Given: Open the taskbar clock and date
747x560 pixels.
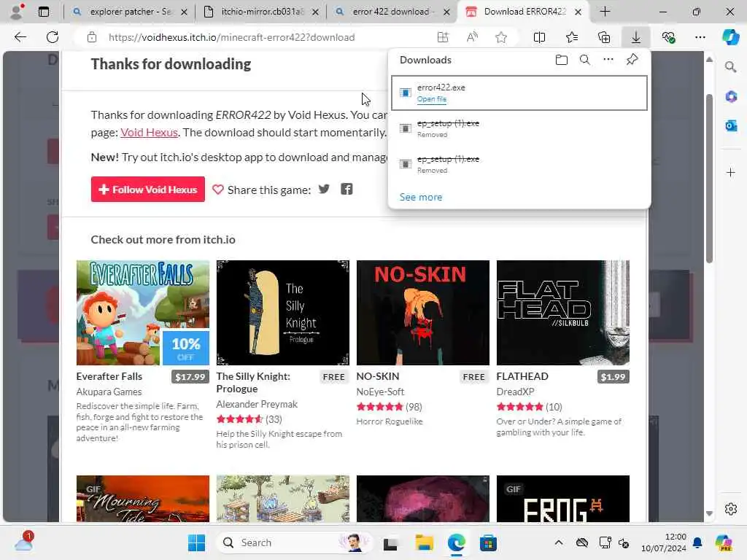Looking at the screenshot, I should [x=664, y=542].
